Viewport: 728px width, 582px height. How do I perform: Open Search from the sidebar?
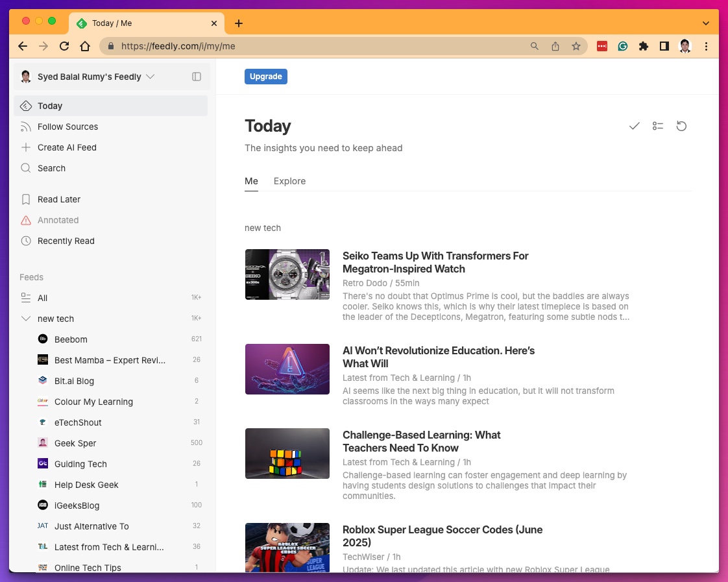click(52, 168)
